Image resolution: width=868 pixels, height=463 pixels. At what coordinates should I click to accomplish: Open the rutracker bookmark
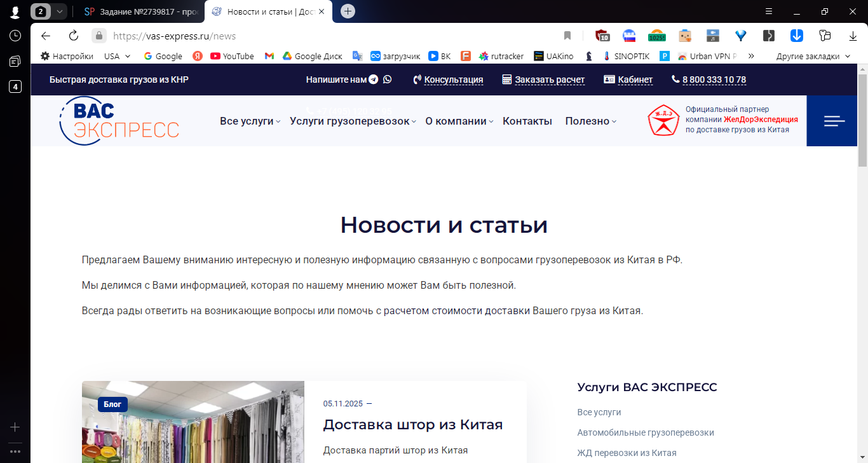click(501, 56)
